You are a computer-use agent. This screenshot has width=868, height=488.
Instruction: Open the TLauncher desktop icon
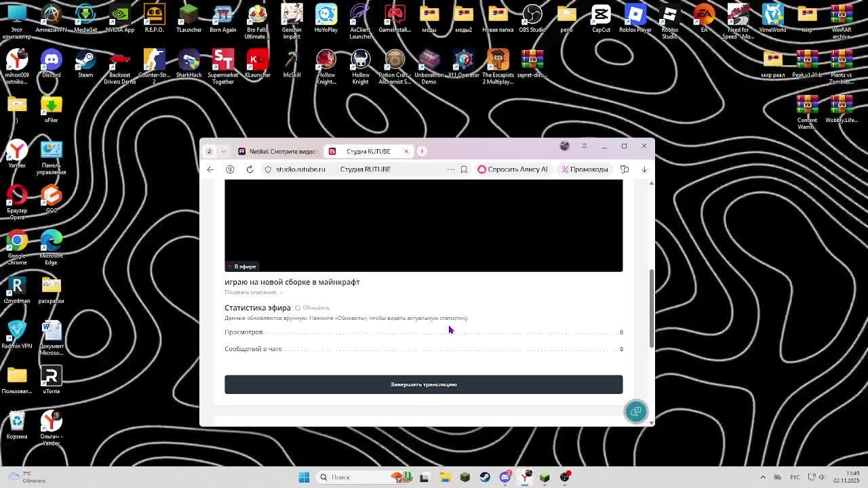click(x=189, y=18)
